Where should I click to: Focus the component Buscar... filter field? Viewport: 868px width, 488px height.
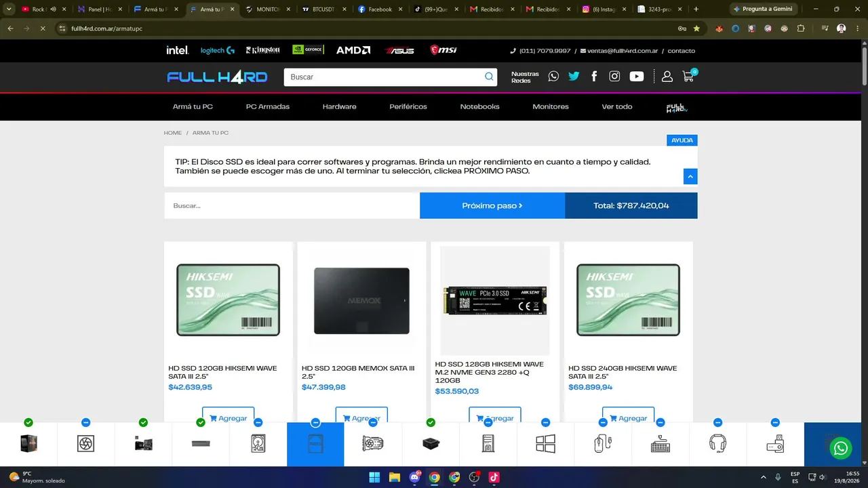coord(292,205)
